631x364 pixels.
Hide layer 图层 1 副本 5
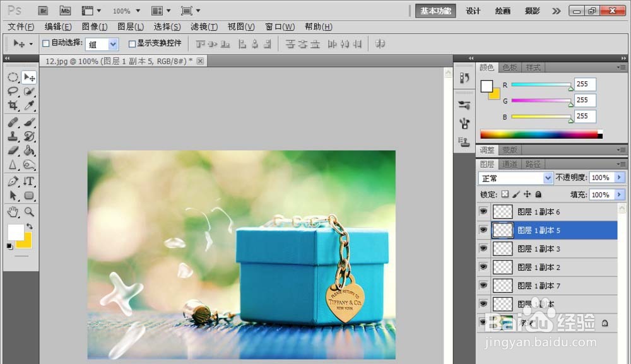483,230
